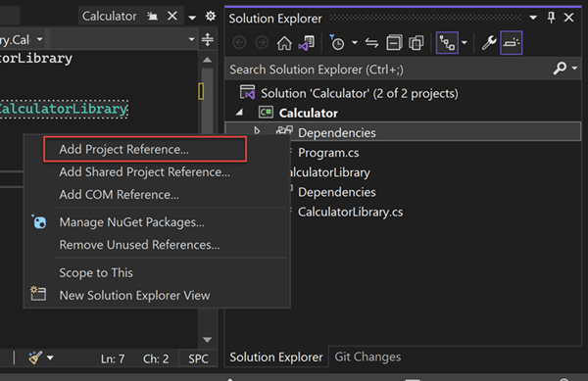Expand the Dependencies node under Calculator
Image resolution: width=588 pixels, height=381 pixels.
click(257, 130)
